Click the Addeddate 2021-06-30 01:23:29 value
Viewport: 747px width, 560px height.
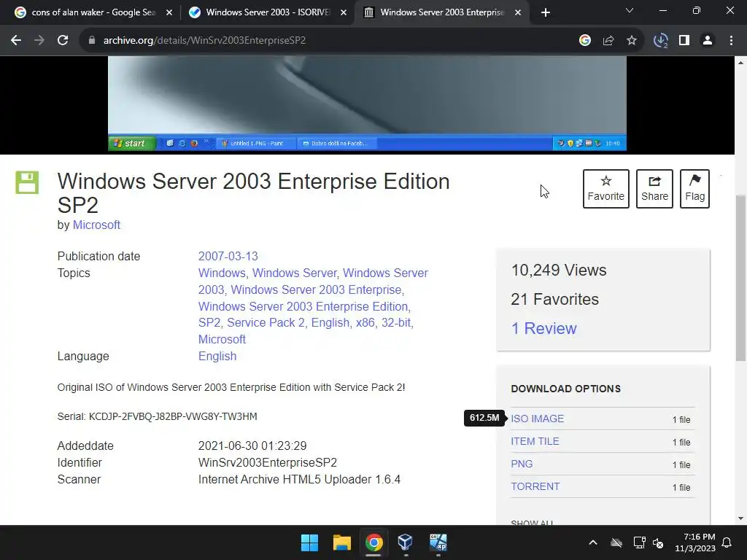coord(252,446)
